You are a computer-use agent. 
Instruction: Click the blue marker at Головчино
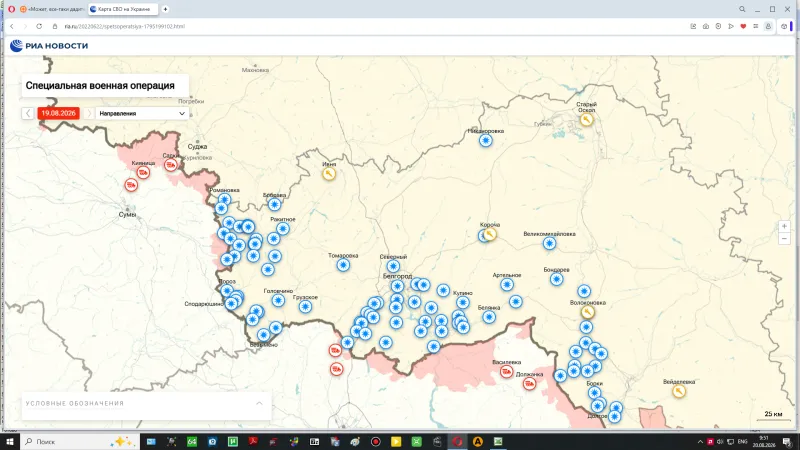pos(278,301)
